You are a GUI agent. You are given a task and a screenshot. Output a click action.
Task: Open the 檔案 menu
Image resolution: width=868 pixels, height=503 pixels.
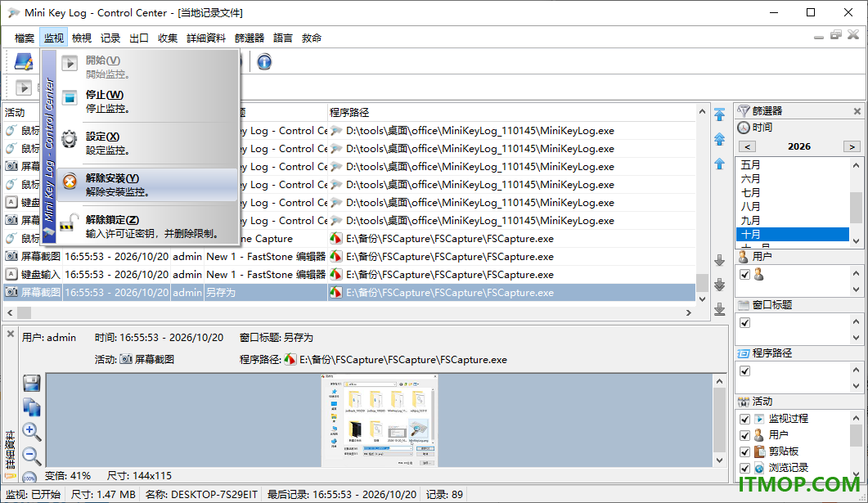point(25,38)
